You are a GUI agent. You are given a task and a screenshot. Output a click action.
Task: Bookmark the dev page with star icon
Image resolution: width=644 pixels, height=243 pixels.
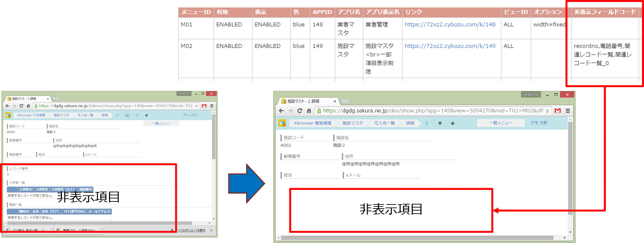(x=548, y=111)
